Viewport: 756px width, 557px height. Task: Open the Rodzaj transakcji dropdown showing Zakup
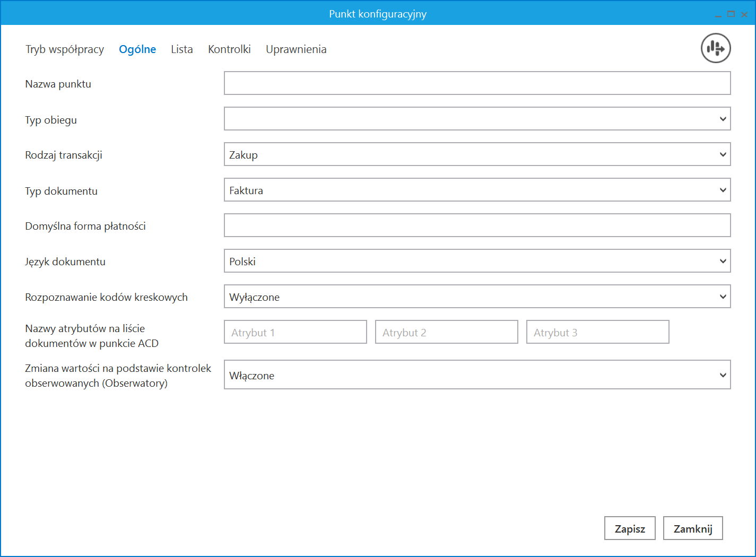coord(477,154)
